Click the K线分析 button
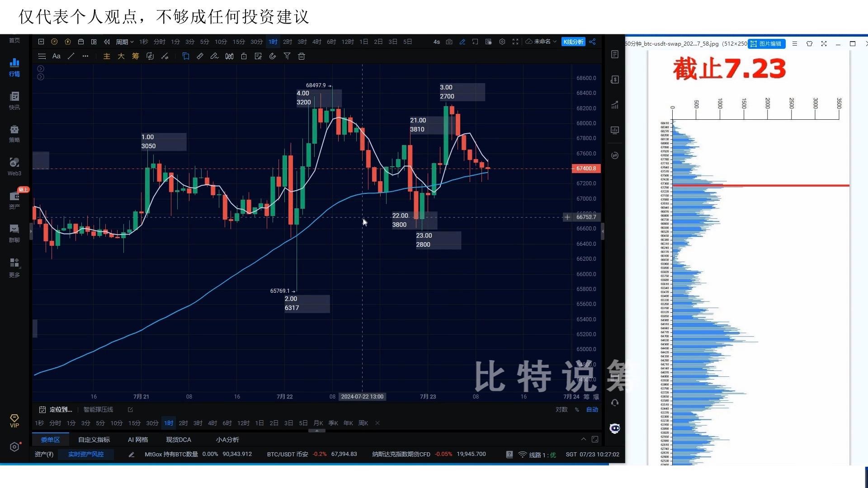This screenshot has width=868, height=488. [573, 42]
